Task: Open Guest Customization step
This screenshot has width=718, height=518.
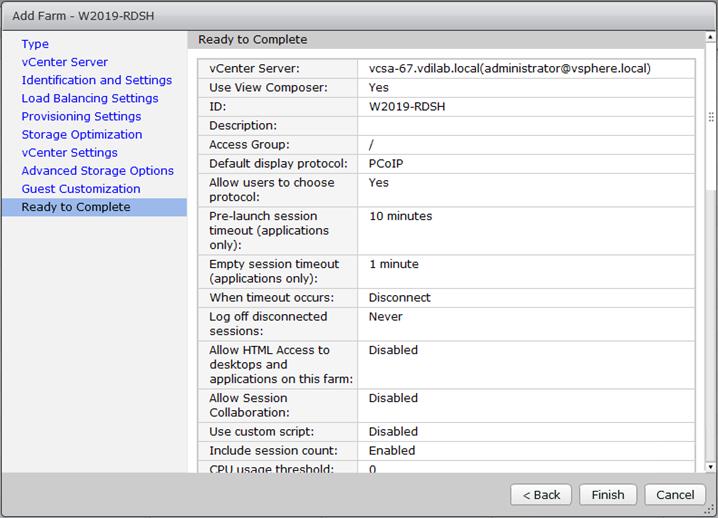Action: [81, 189]
